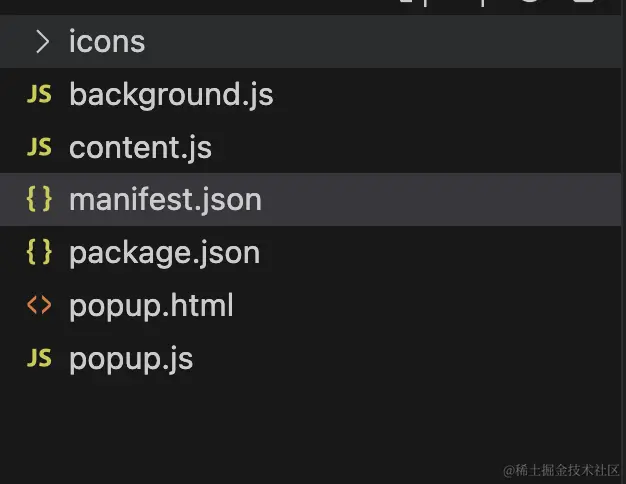The height and width of the screenshot is (484, 626).
Task: Click the braces icon beside manifest.json
Action: tap(39, 200)
